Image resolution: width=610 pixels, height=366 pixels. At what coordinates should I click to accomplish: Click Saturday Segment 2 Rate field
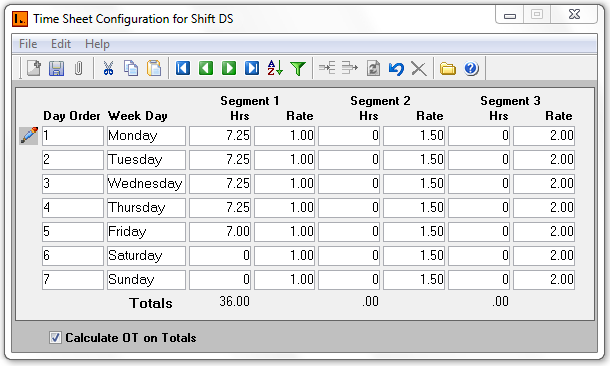pyautogui.click(x=414, y=256)
